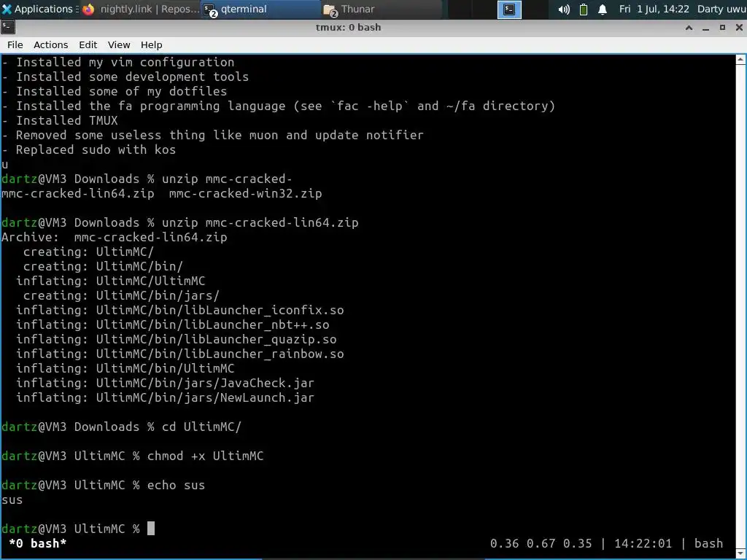Open the Edit menu
This screenshot has width=747, height=560.
coord(88,44)
